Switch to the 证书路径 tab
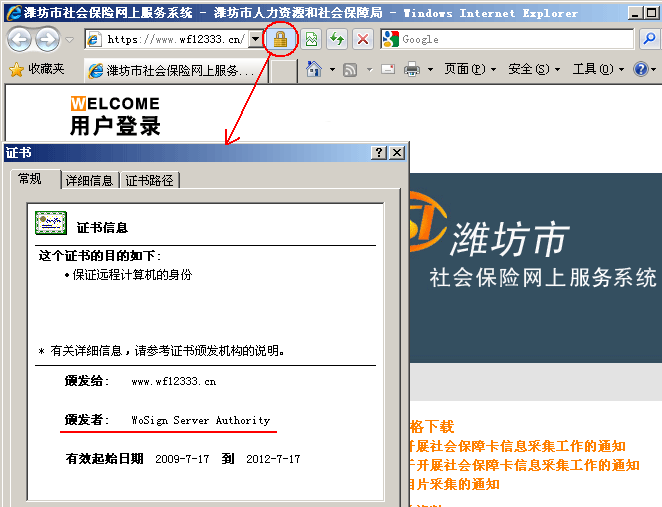The width and height of the screenshot is (662, 507). click(x=149, y=180)
